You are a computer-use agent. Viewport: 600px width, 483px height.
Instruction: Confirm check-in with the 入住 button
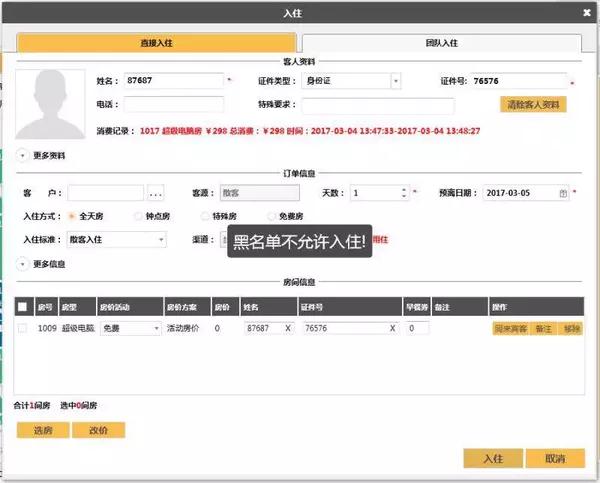click(x=493, y=459)
